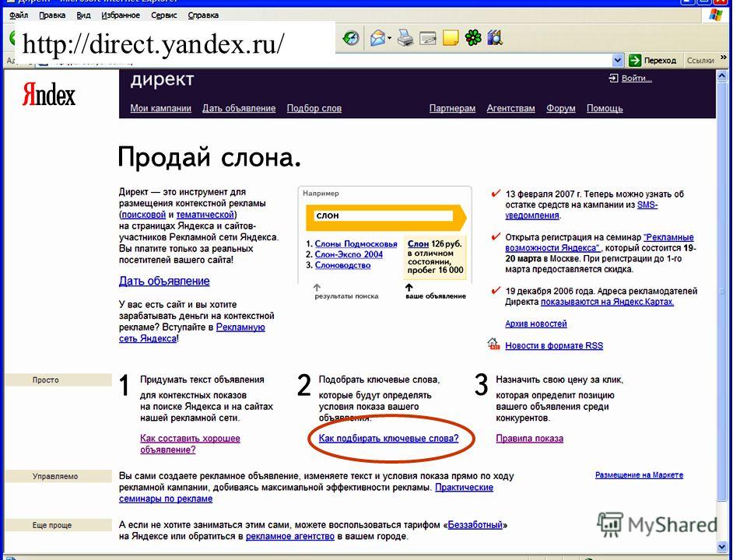Image resolution: width=747 pixels, height=560 pixels.
Task: Open Как подбирать ключевые слова?
Action: [x=388, y=438]
